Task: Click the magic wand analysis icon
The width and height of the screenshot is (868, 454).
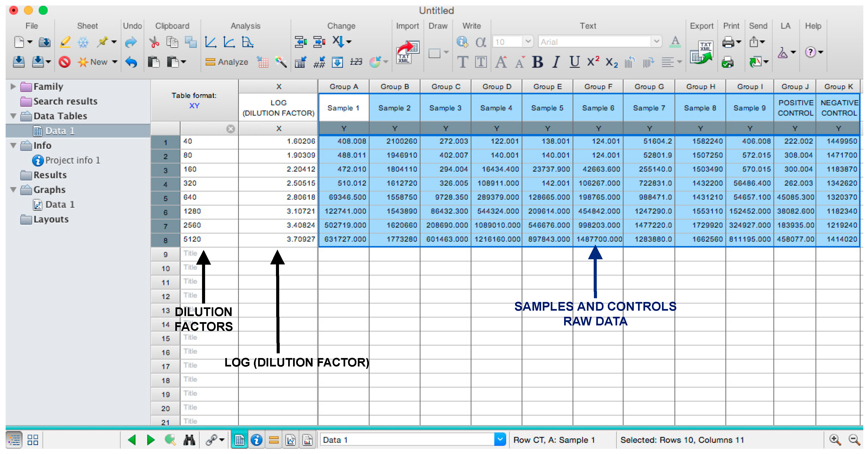Action: click(281, 62)
